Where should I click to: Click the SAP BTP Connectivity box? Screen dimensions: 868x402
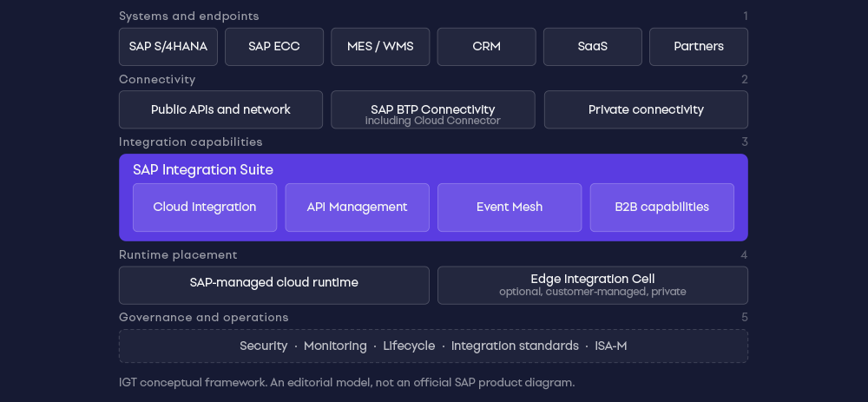pos(433,109)
